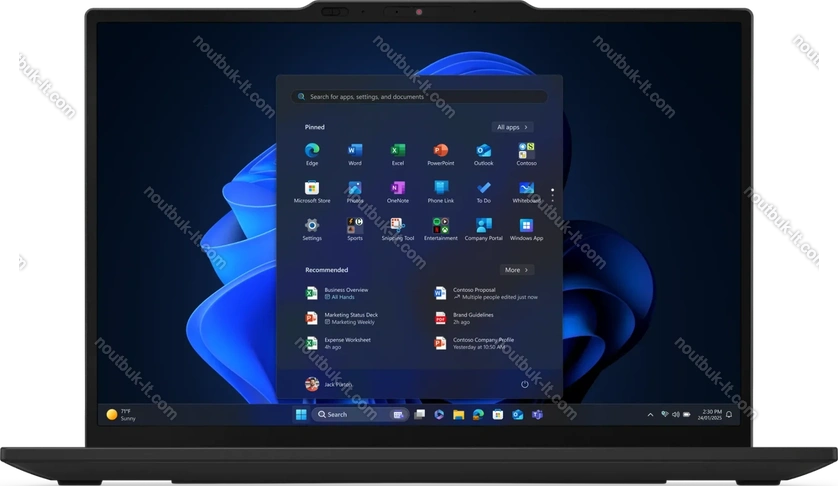Click the Start menu search field

coord(419,97)
